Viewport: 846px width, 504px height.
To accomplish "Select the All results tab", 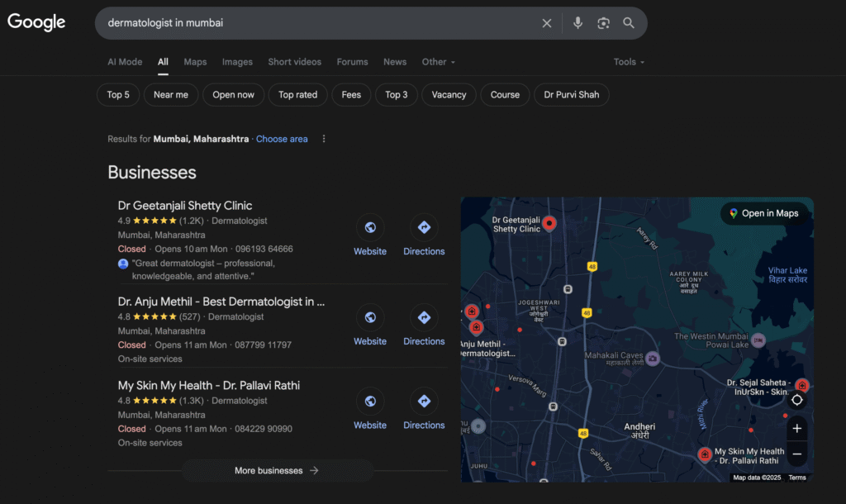I will click(x=163, y=62).
